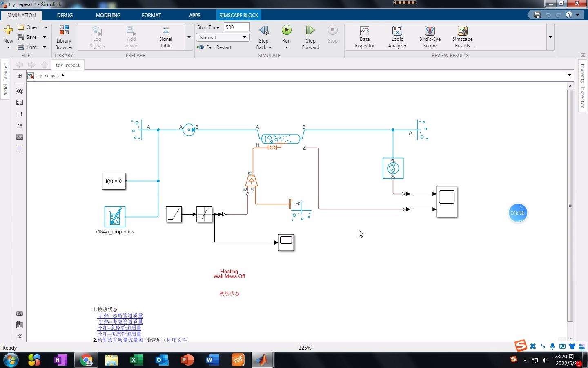Open the Bird's-Eye Scope
588x368 pixels.
coord(430,36)
